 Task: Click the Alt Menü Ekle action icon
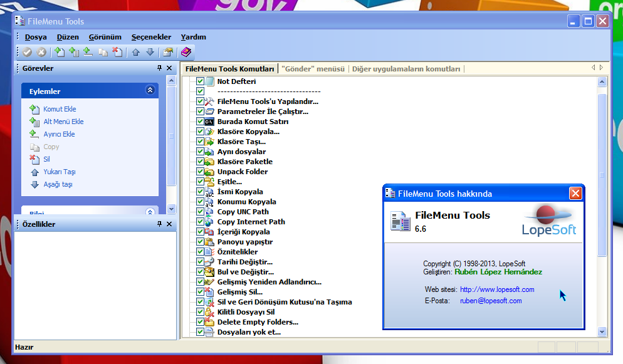click(34, 122)
